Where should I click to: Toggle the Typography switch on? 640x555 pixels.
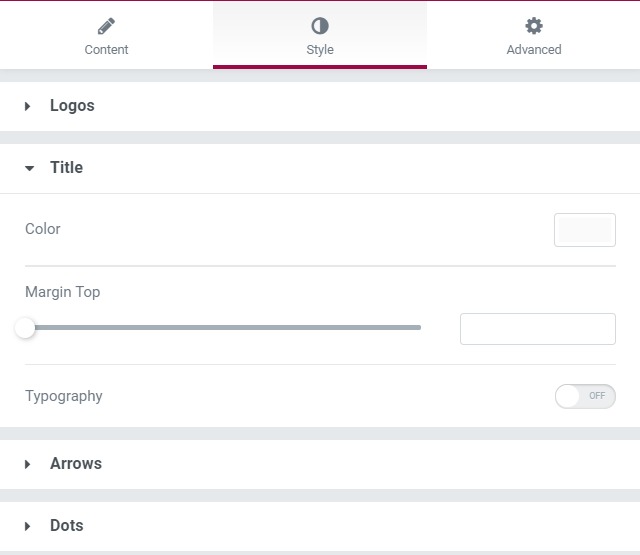click(x=585, y=396)
